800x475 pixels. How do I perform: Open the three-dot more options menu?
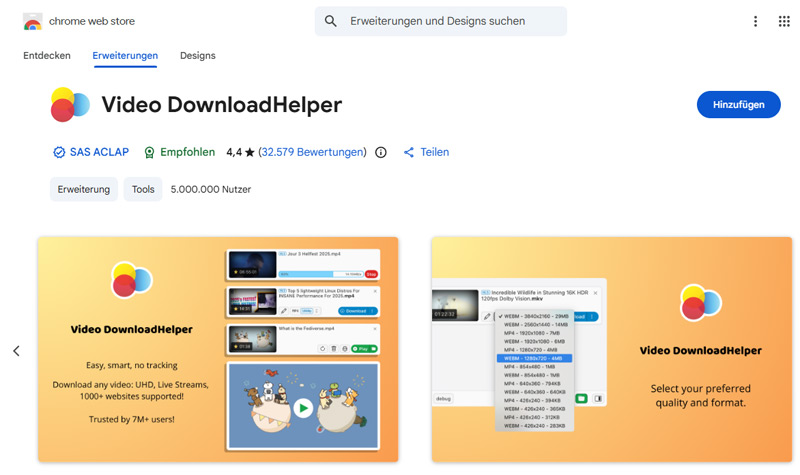click(x=756, y=21)
